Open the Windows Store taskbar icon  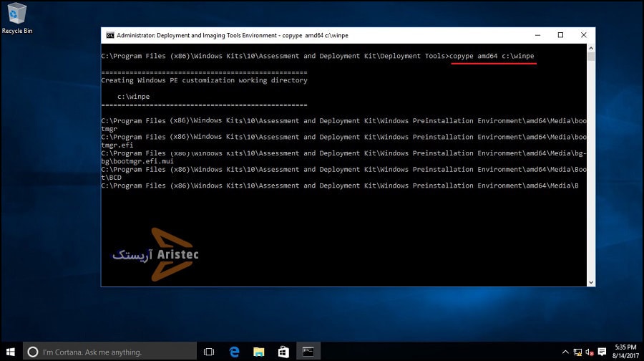pyautogui.click(x=283, y=352)
